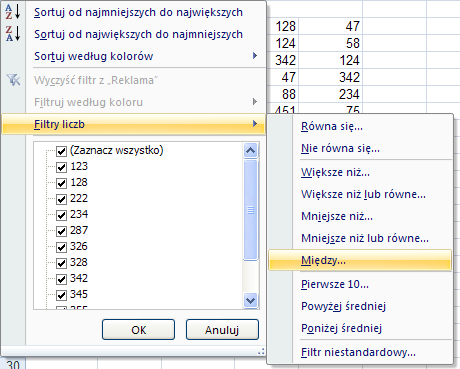Select spreadsheet cell with value 58
This screenshot has height=369, width=460.
coord(330,43)
